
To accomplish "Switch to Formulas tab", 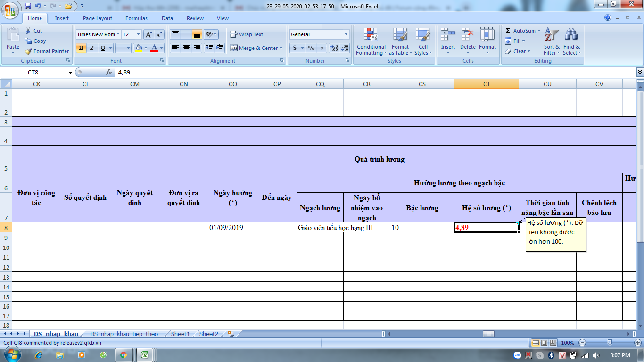I will 136,18.
